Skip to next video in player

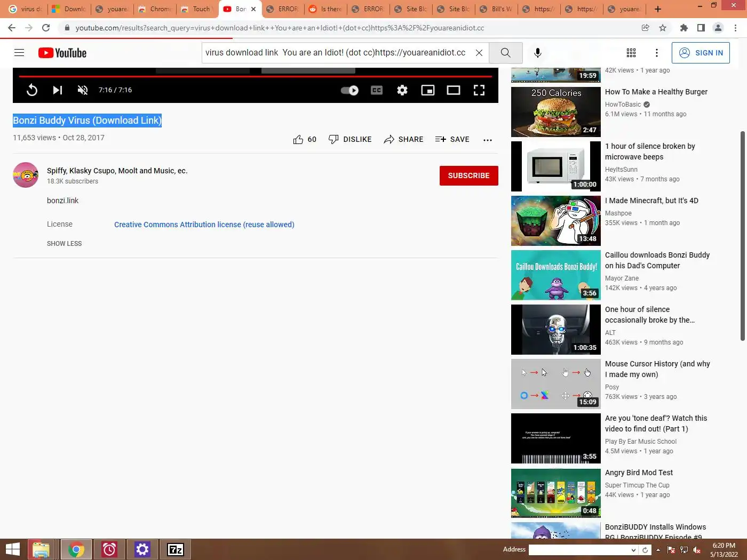pyautogui.click(x=58, y=90)
